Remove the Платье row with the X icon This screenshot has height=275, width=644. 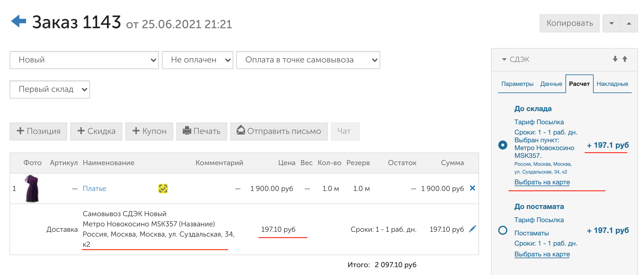point(472,188)
